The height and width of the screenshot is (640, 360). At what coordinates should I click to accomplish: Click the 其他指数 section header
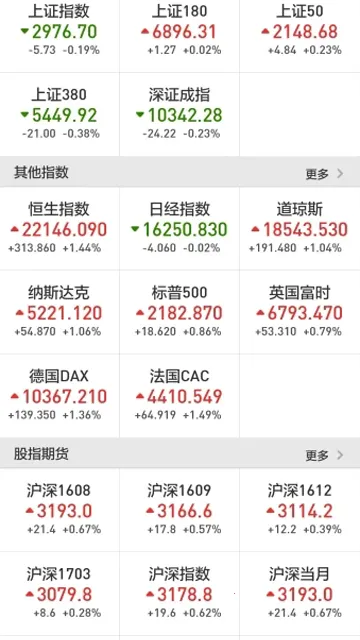tap(180, 172)
